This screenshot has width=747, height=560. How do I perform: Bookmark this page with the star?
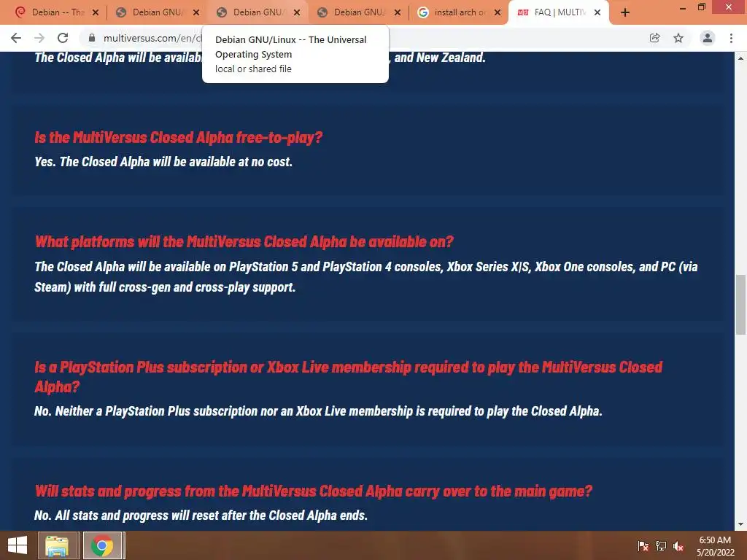point(678,38)
